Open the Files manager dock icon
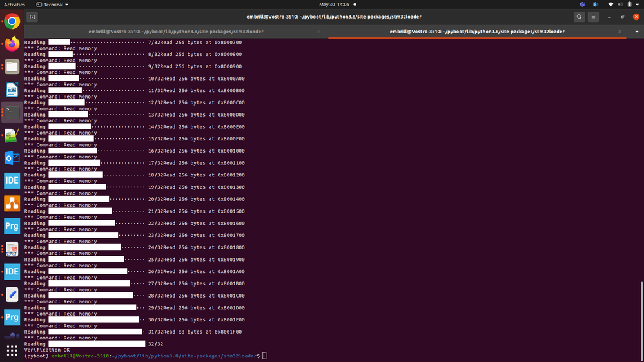The image size is (644, 362). pos(12,67)
